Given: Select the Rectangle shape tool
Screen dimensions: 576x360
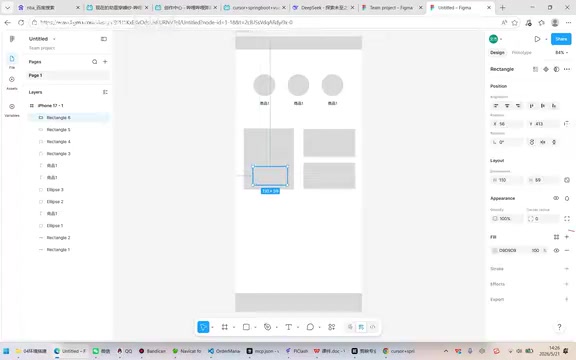Looking at the screenshot, I should 246,327.
